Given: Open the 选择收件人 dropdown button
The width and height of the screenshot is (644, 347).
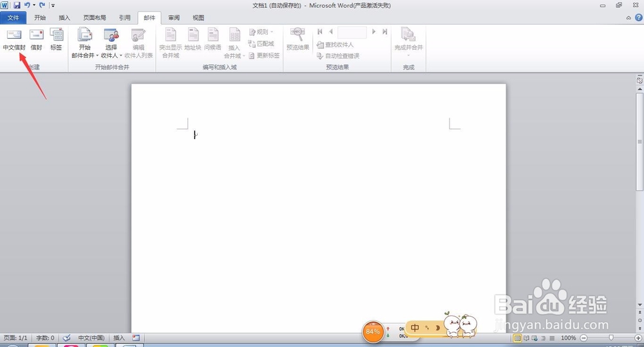Looking at the screenshot, I should click(111, 43).
